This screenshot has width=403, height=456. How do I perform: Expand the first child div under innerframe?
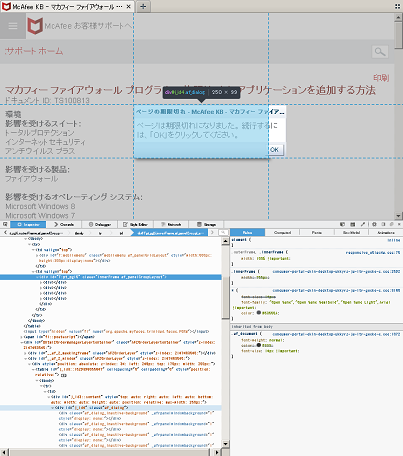click(41, 282)
